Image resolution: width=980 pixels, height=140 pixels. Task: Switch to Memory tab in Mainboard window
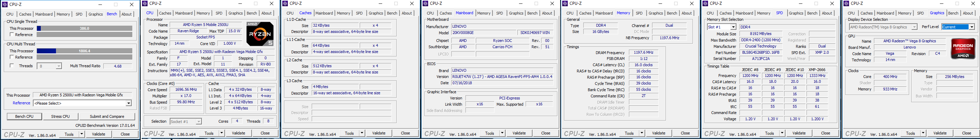point(484,14)
